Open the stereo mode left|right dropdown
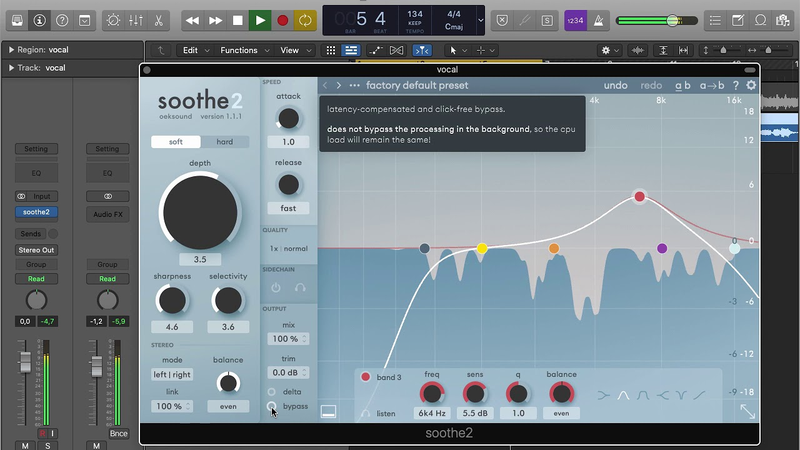 172,375
